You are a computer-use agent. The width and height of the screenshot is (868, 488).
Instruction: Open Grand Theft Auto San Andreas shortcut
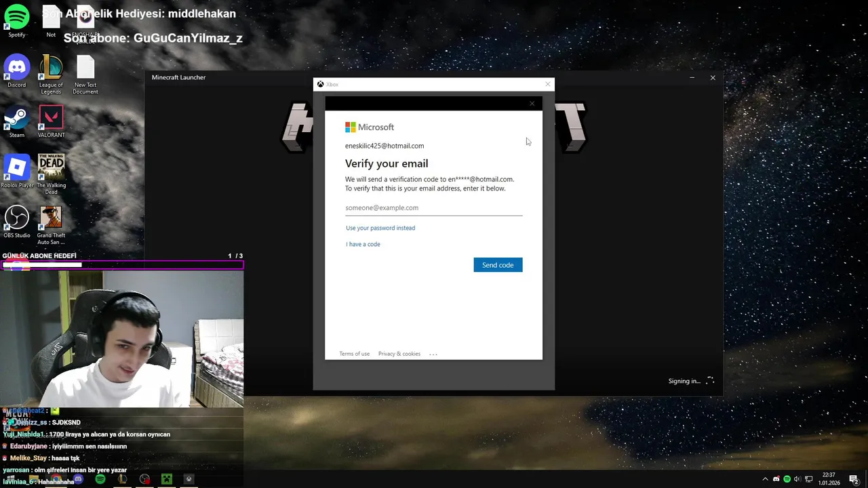pos(51,225)
